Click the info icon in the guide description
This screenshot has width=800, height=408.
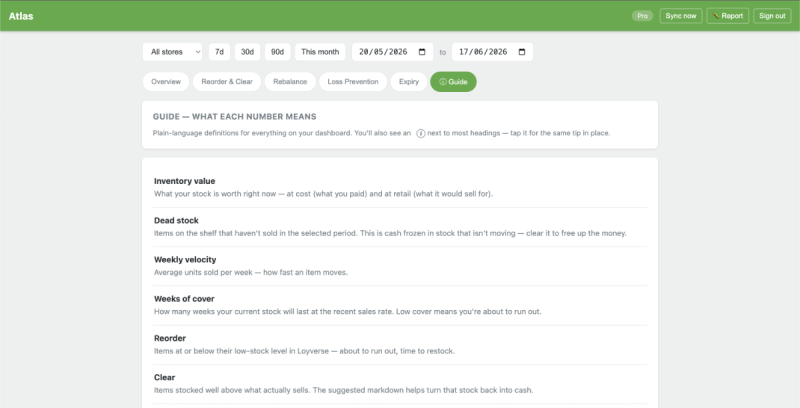421,134
